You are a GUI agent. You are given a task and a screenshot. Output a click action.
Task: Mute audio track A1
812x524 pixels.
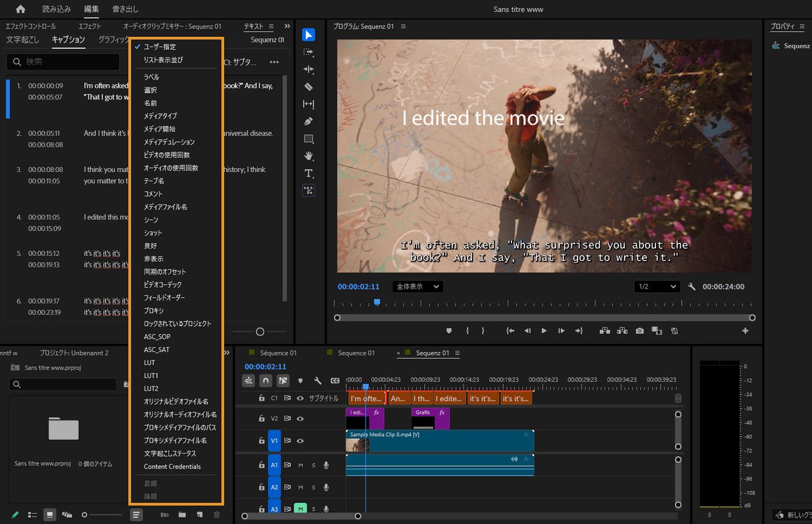[301, 465]
